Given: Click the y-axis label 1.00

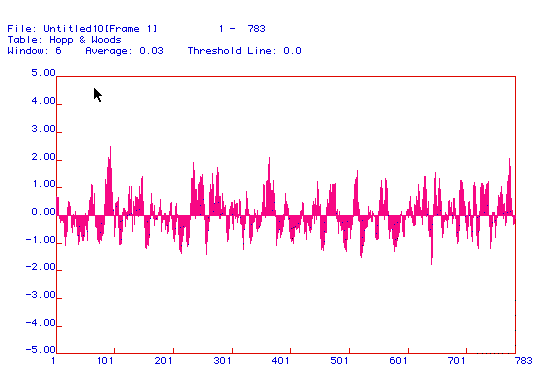Looking at the screenshot, I should click(43, 184).
